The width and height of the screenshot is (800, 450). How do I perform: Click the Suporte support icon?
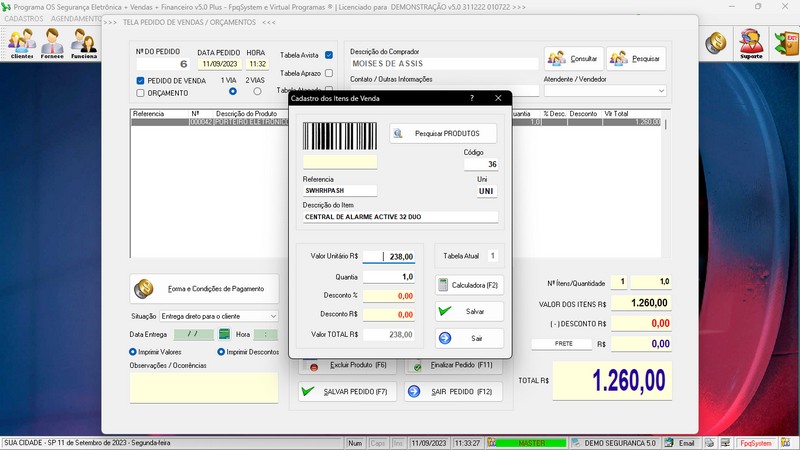750,43
